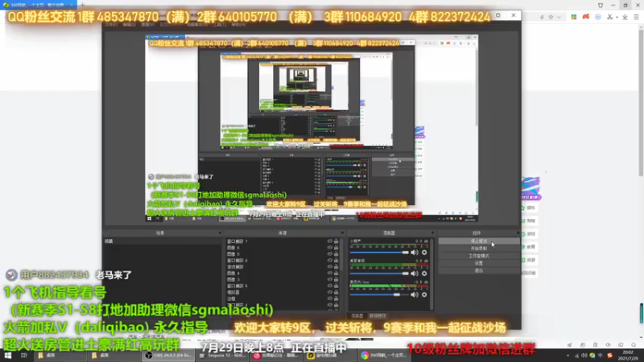Open new browser tab with plus
This screenshot has height=362, width=644.
(x=82, y=5)
